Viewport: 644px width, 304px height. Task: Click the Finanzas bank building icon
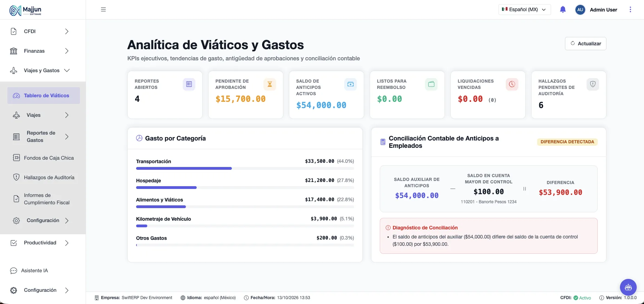click(14, 51)
